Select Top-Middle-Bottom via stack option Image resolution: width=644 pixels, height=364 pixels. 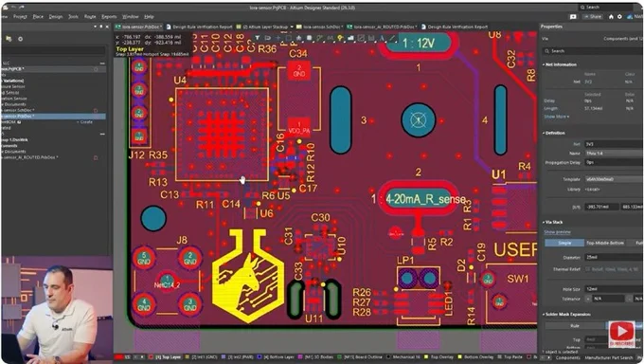[605, 243]
